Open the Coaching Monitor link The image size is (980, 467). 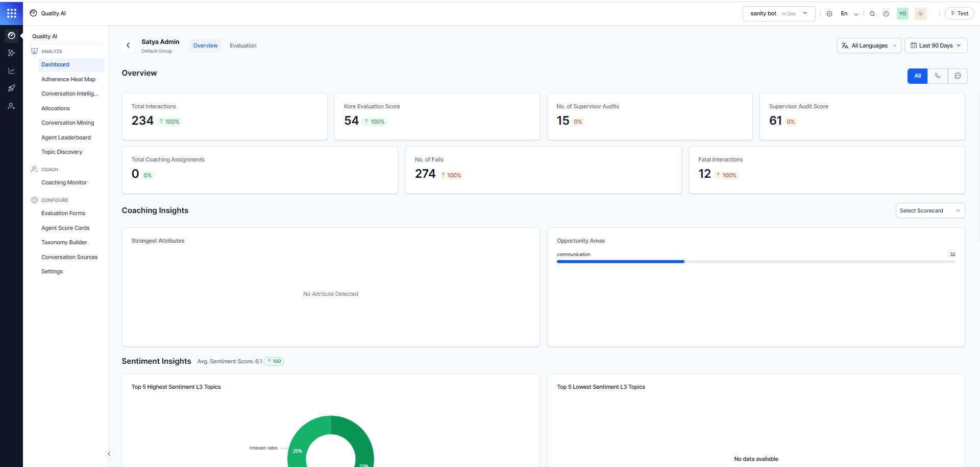pos(64,182)
